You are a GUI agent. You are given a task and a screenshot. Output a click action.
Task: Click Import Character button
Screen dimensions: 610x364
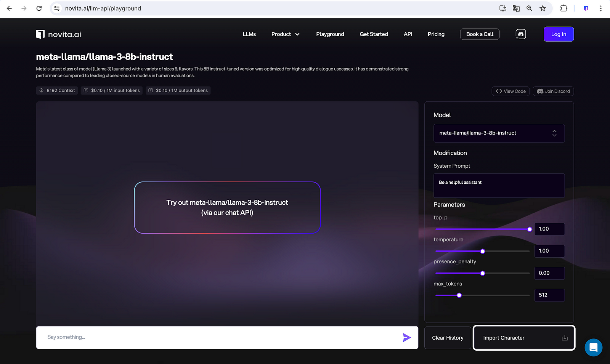point(524,338)
